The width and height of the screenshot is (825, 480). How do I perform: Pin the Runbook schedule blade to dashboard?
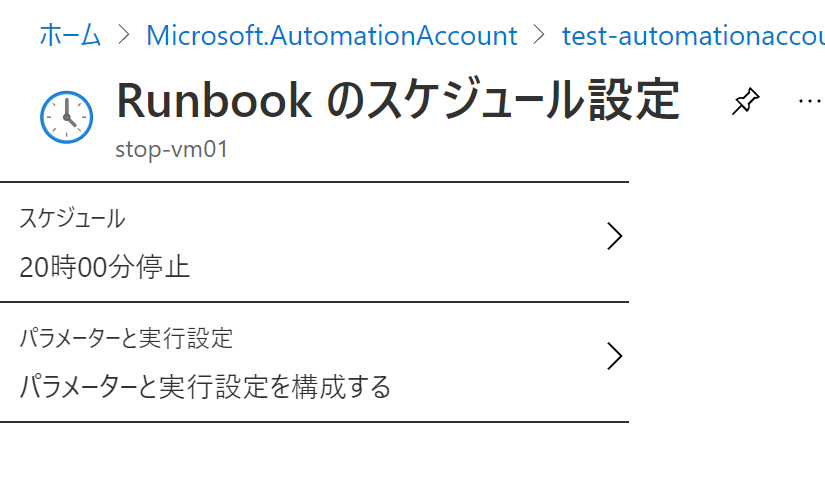746,101
